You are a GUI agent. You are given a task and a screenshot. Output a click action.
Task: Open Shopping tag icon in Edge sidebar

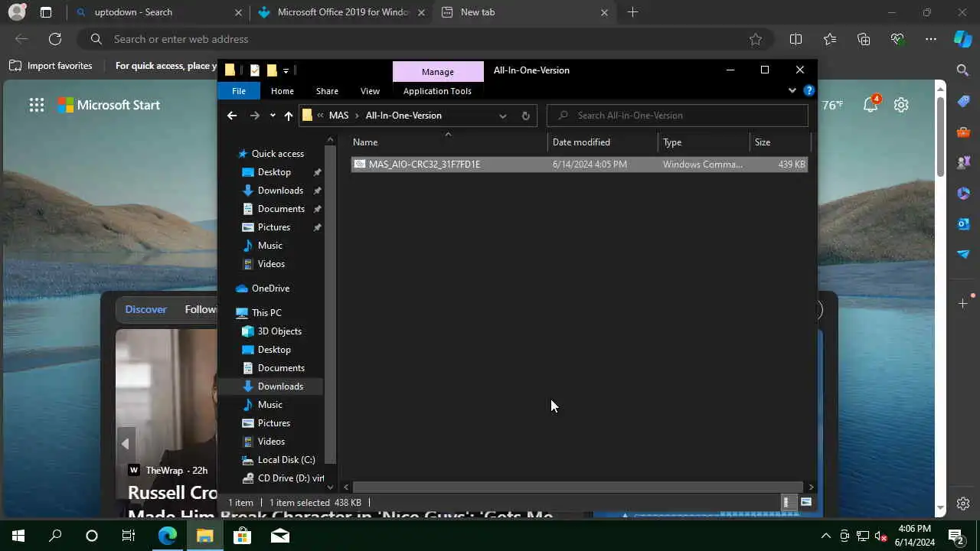[963, 101]
